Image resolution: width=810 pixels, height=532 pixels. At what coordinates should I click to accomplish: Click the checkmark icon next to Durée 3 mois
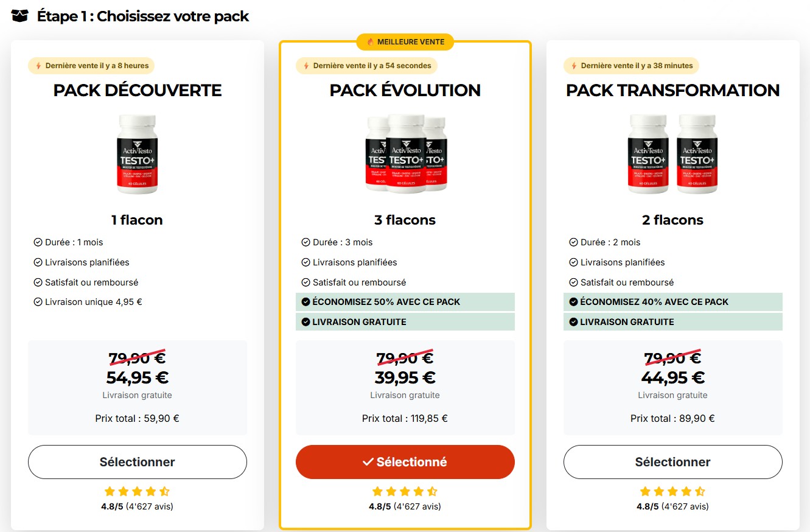pos(305,242)
